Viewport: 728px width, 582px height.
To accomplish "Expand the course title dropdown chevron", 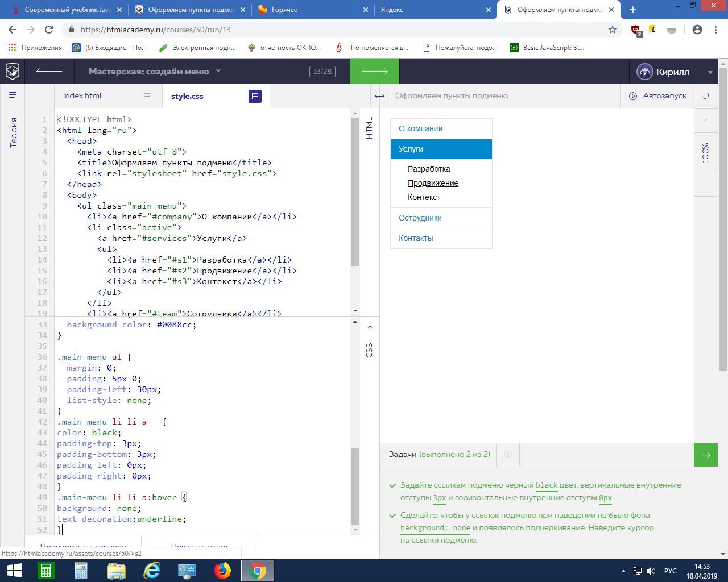I will (x=218, y=71).
